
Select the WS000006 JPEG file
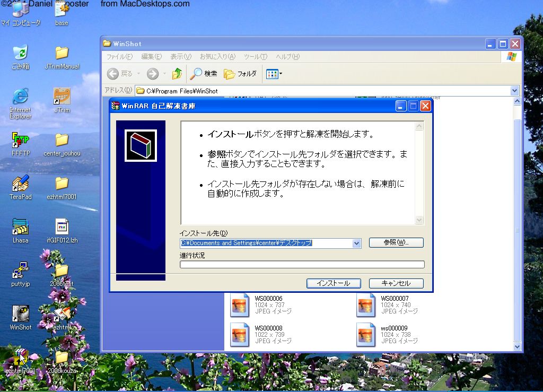pyautogui.click(x=261, y=304)
